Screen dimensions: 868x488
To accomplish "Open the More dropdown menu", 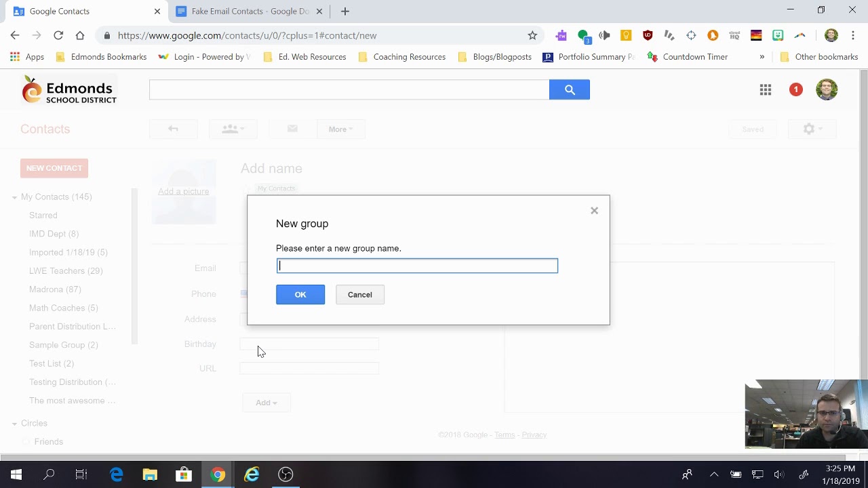I will 340,129.
